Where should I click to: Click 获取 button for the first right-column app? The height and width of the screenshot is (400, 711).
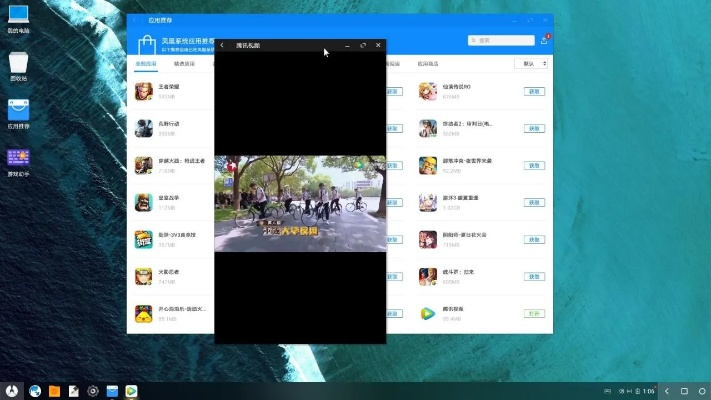point(534,91)
